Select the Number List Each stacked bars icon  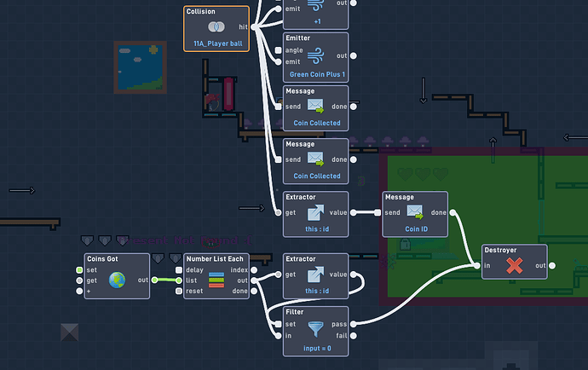coord(216,280)
